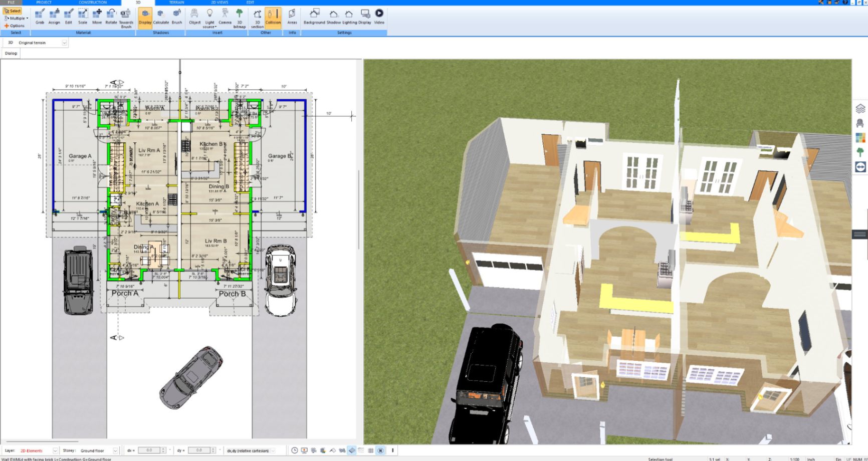Toggle the highlighted plane icon in status toolbar

coord(352,450)
